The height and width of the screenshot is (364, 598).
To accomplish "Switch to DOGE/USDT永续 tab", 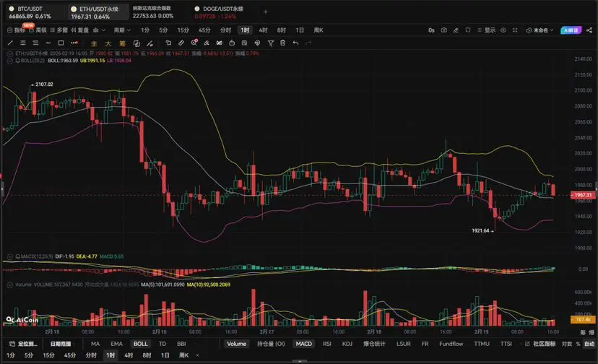I will point(219,12).
